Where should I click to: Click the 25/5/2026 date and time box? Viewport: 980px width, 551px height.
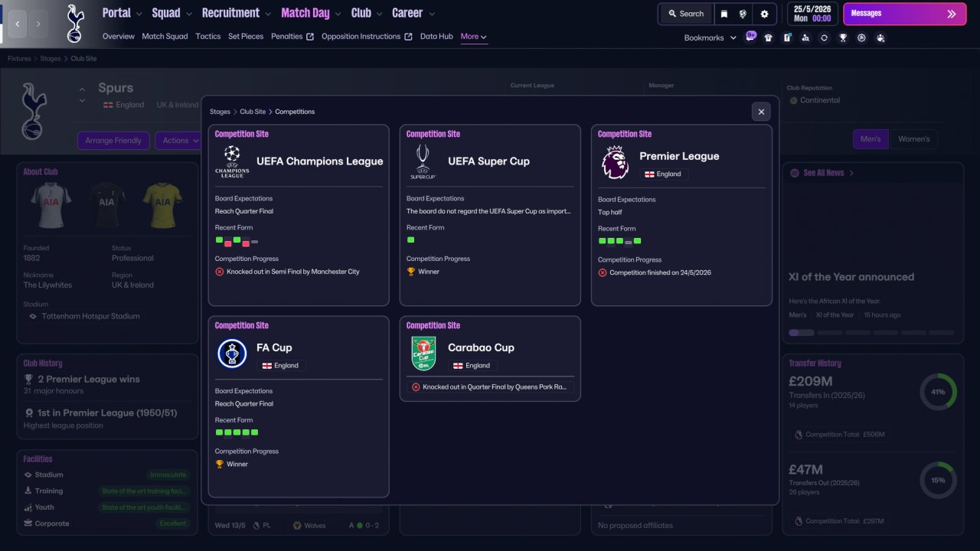(812, 14)
